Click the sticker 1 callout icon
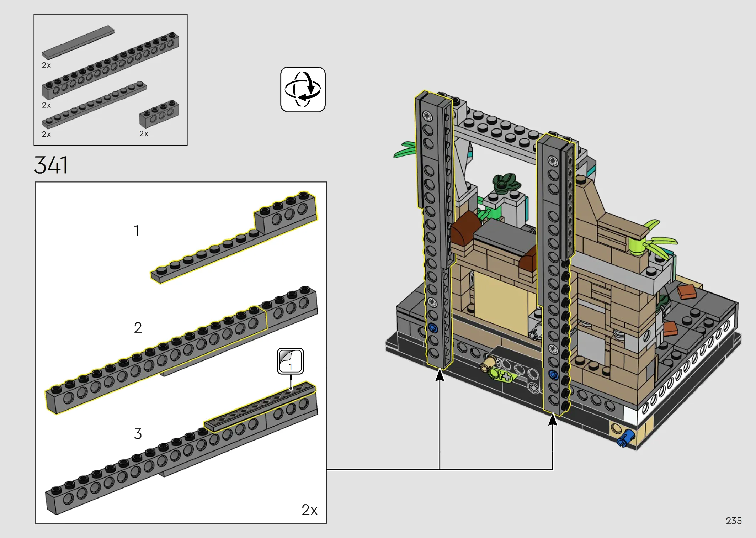The image size is (756, 538). coord(291,361)
